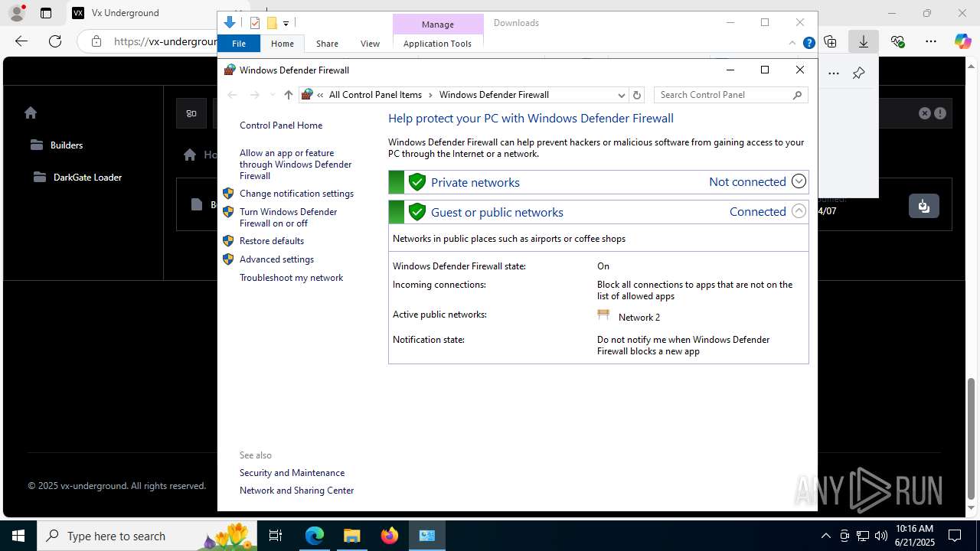Open Allow an app or feature link
This screenshot has height=551, width=980.
point(296,165)
